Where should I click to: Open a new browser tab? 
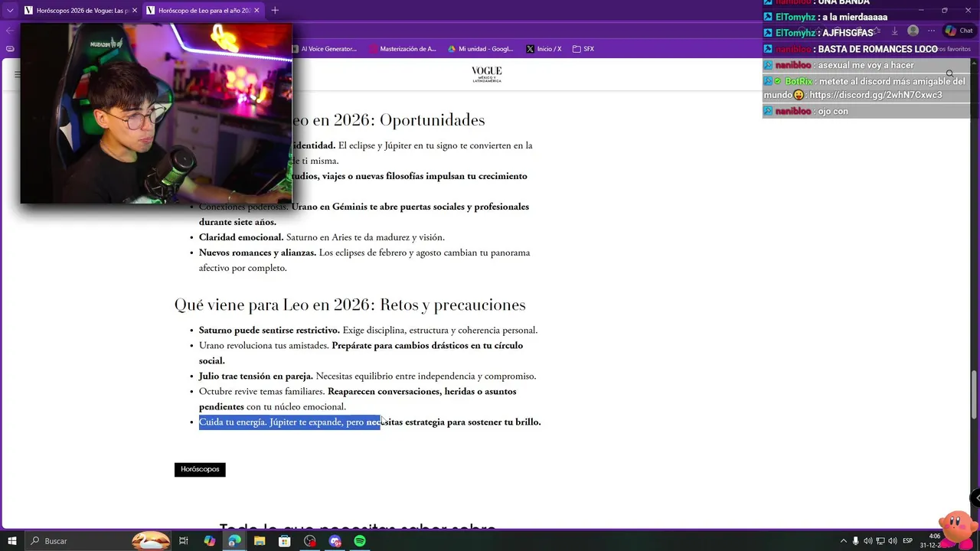pos(275,11)
